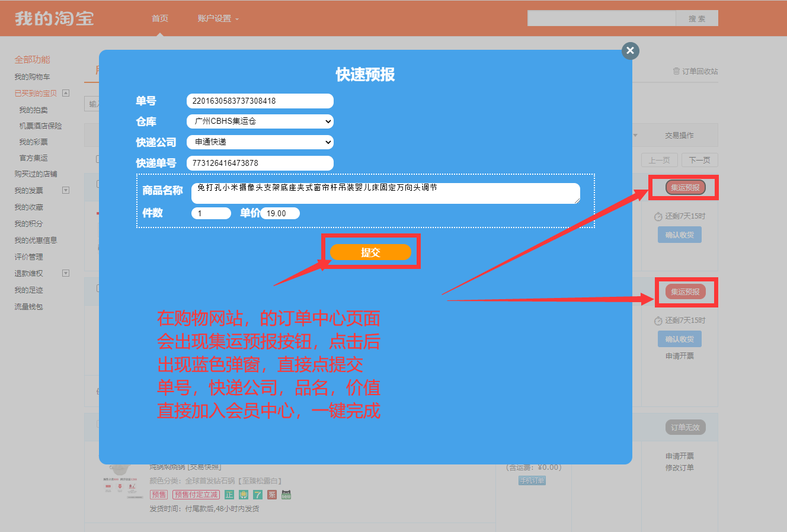Click the 搜索 button in the header
The height and width of the screenshot is (532, 787).
697,18
